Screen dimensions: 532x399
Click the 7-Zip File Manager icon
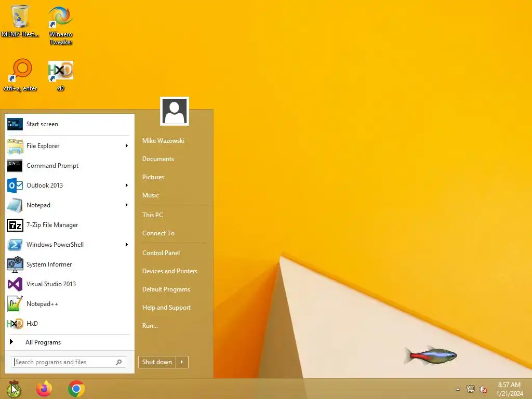point(15,225)
